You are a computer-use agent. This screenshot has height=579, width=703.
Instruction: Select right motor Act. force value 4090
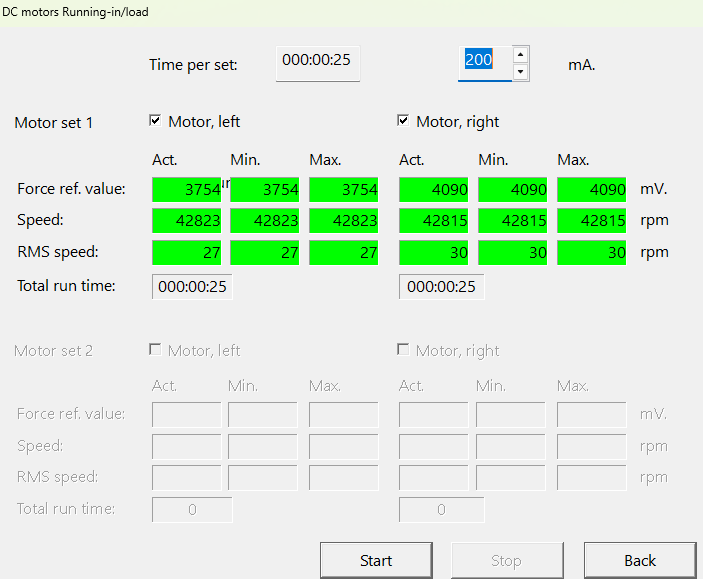pyautogui.click(x=434, y=189)
